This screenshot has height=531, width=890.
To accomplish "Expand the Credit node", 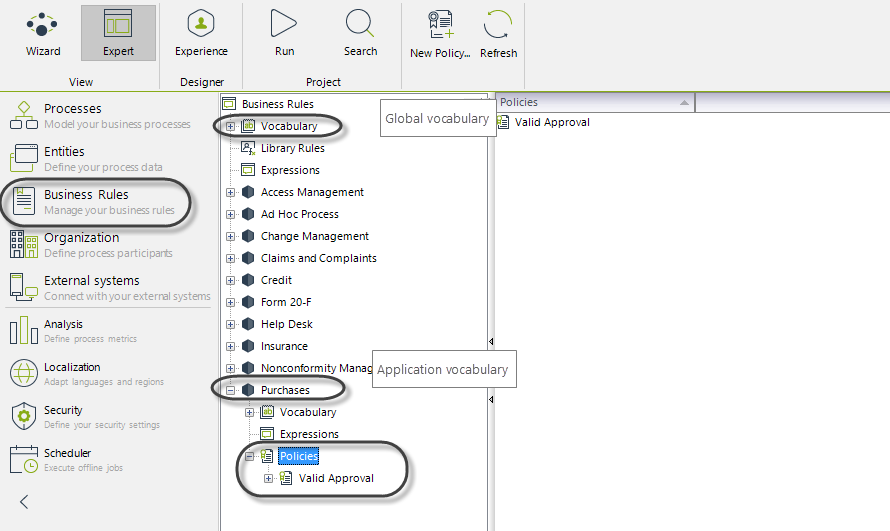I will pos(230,280).
